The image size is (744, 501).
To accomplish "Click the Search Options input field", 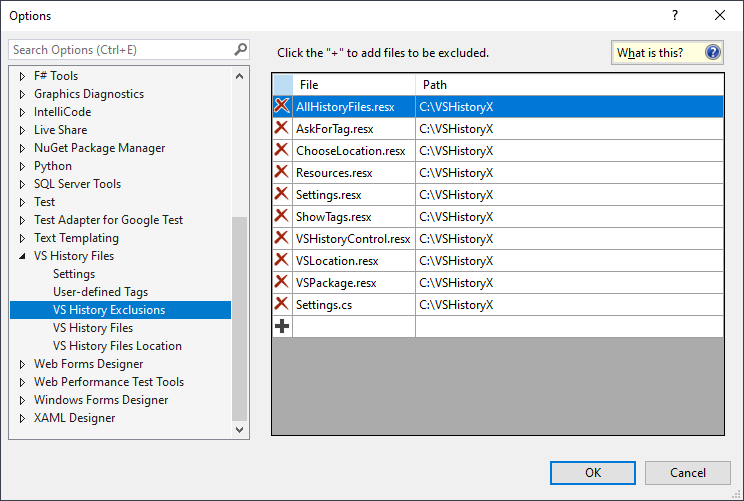I will [121, 49].
